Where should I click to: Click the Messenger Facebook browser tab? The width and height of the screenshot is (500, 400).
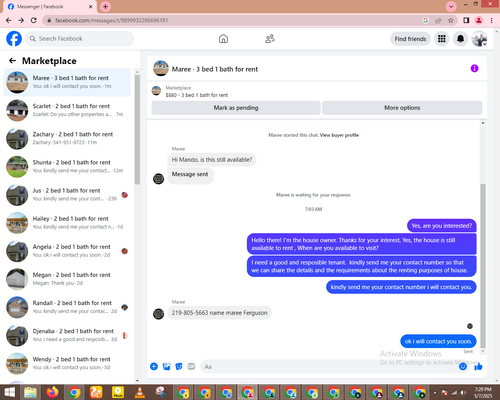click(50, 7)
